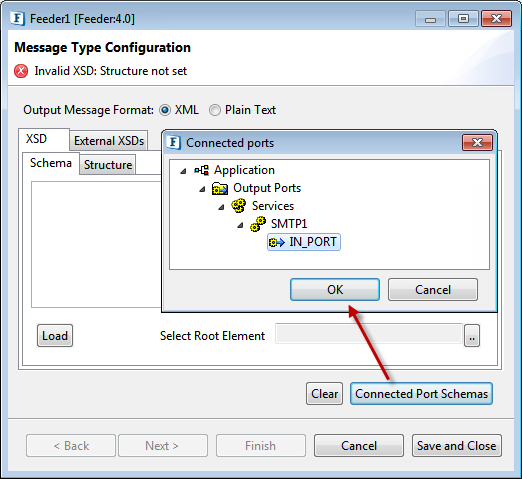This screenshot has height=479, width=522.
Task: Click the Save and Close button
Action: (457, 446)
